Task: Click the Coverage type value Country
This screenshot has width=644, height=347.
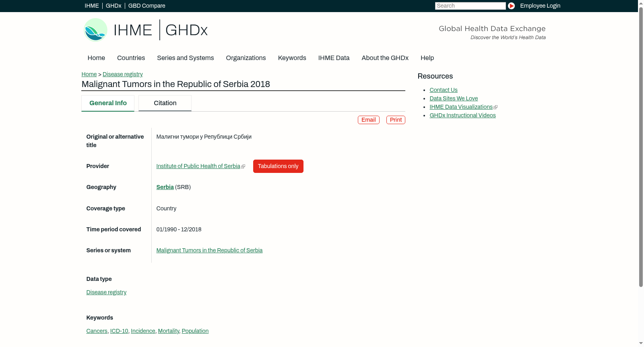Action: click(166, 208)
